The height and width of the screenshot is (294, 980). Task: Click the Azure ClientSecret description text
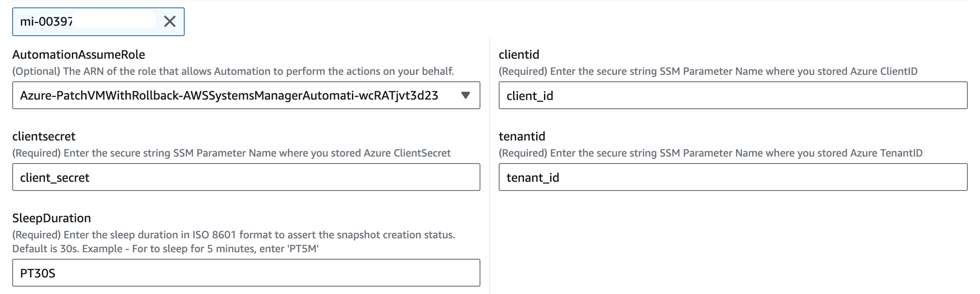click(x=231, y=153)
